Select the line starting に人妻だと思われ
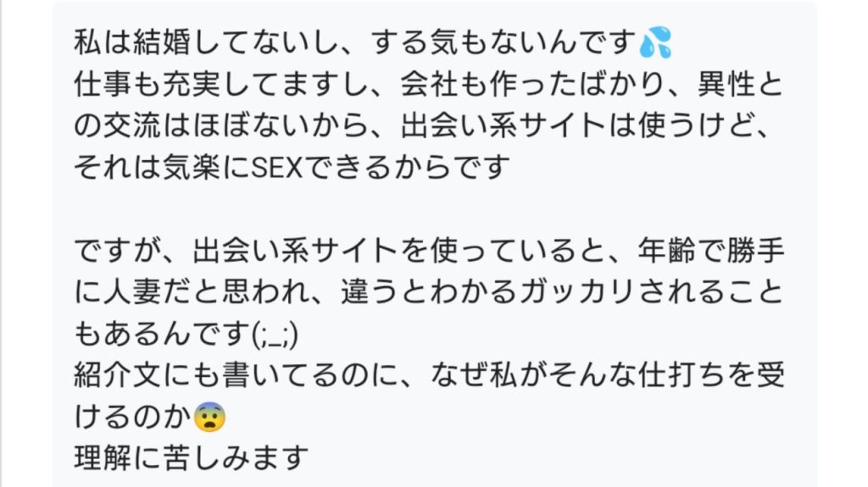Viewport: 868px width, 487px height. [432, 292]
